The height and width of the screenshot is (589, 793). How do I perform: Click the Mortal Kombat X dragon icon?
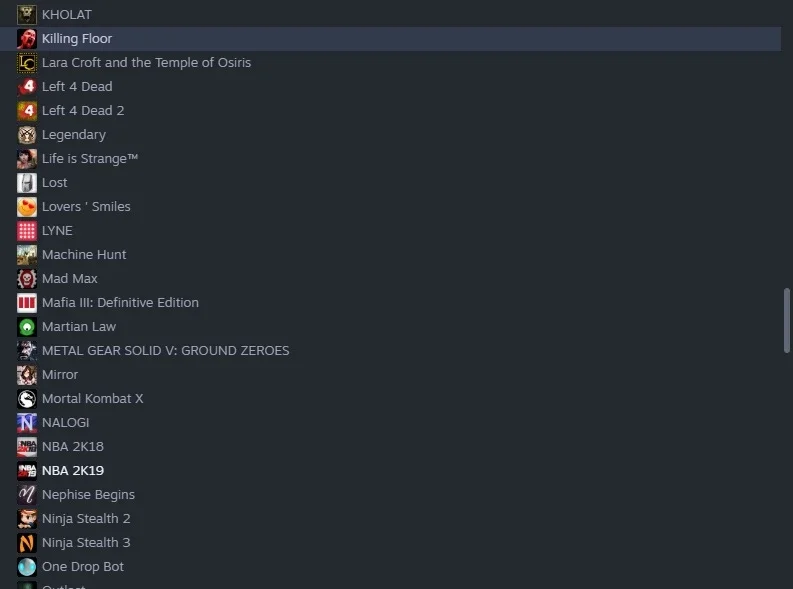pyautogui.click(x=27, y=399)
